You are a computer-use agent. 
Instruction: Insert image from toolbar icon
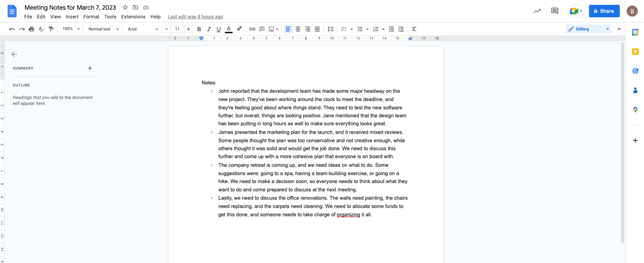point(271,29)
